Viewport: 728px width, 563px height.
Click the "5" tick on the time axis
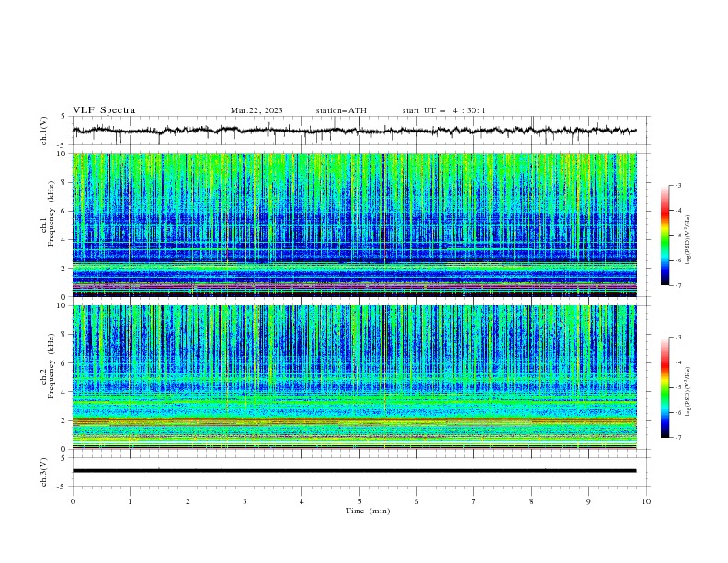[359, 501]
